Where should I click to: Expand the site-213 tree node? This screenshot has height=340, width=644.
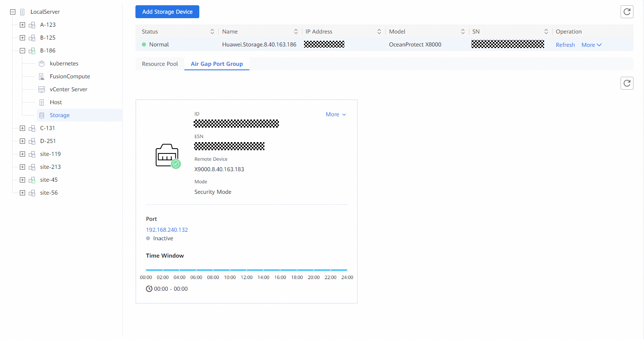pos(23,167)
